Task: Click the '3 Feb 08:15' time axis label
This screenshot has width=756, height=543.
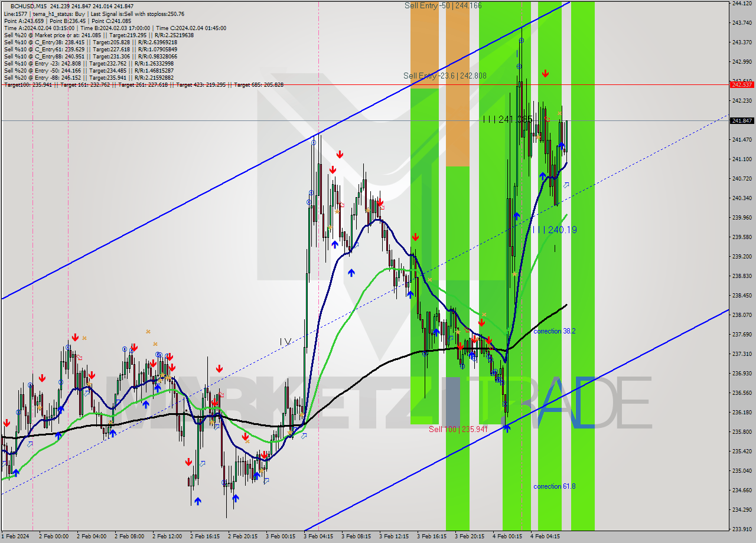Action: pos(356,537)
